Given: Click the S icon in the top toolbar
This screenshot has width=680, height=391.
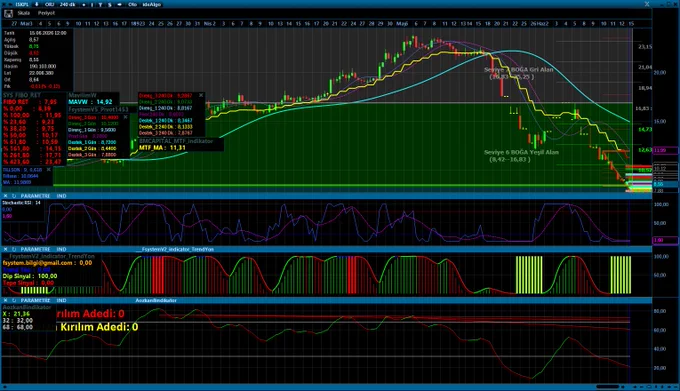Looking at the screenshot, I should (110, 5).
